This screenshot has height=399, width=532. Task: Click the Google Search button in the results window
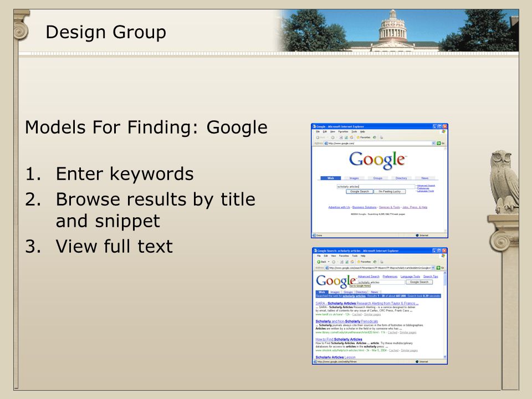click(420, 282)
